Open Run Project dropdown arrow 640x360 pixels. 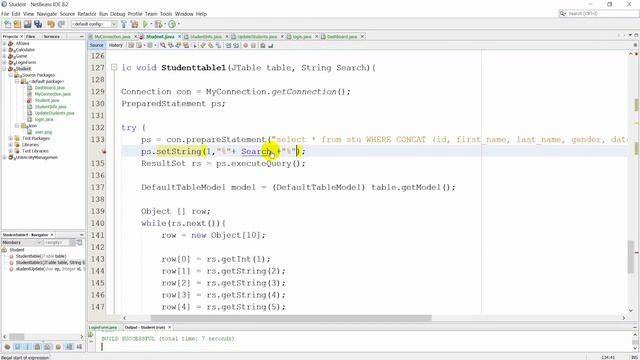pos(151,24)
